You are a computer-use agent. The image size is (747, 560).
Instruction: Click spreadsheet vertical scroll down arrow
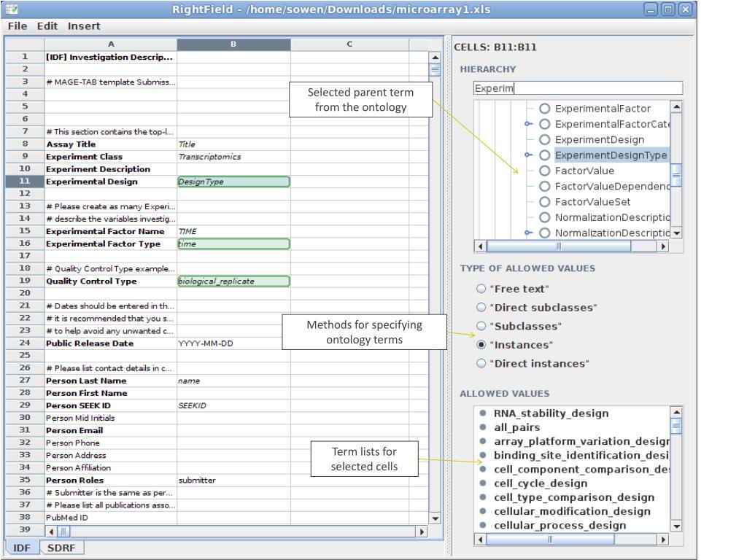[x=435, y=518]
